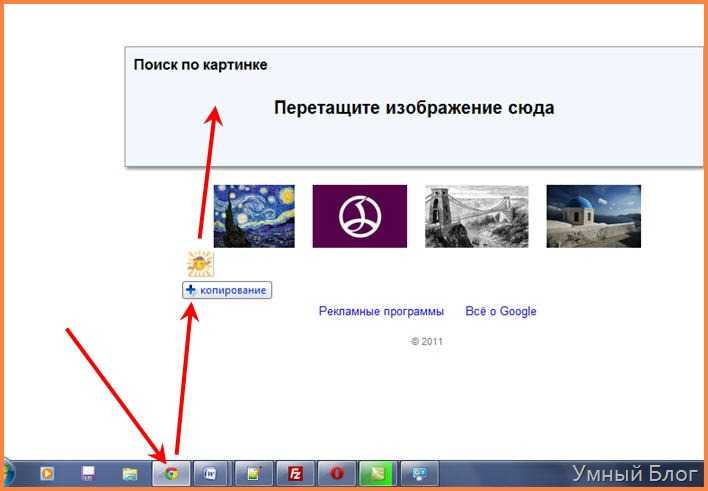
Task: Open Google Chrome from the taskbar
Action: [x=171, y=473]
